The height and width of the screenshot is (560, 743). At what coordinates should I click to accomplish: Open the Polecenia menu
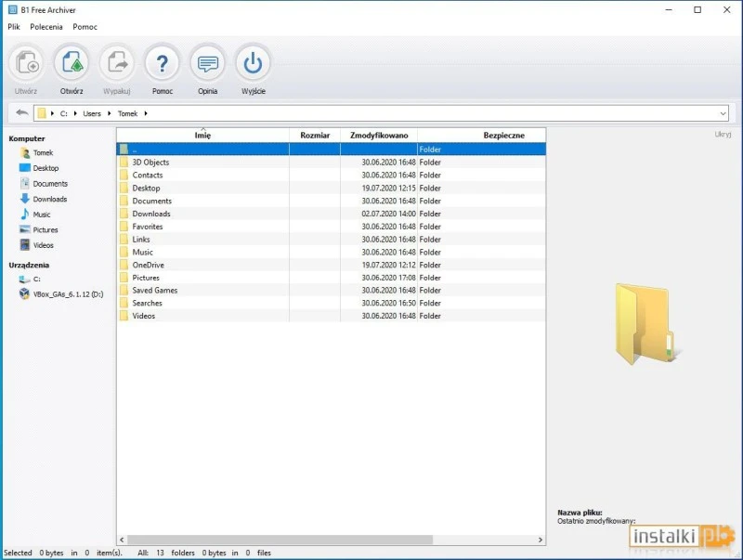point(46,27)
